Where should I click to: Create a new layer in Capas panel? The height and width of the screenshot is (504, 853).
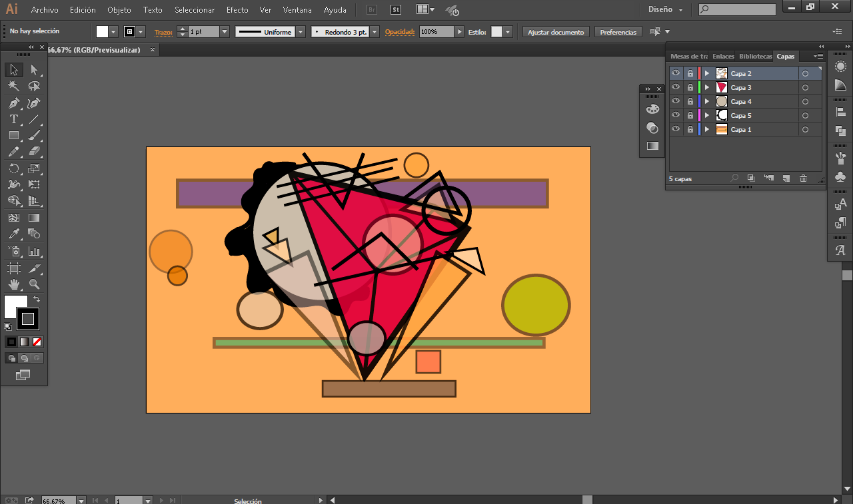point(786,178)
